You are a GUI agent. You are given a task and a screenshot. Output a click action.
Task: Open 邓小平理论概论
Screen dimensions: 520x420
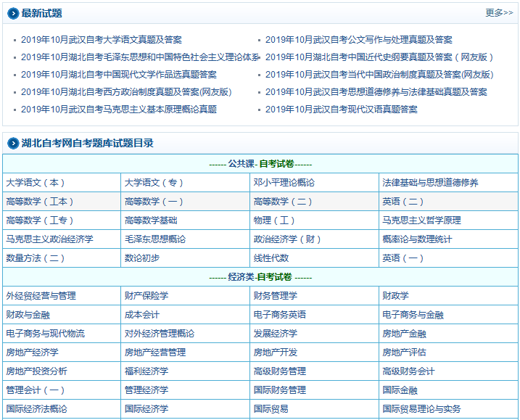click(x=284, y=183)
